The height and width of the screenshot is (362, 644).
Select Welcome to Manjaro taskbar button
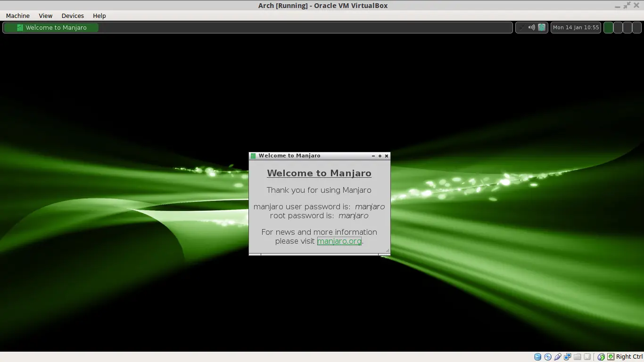point(51,27)
